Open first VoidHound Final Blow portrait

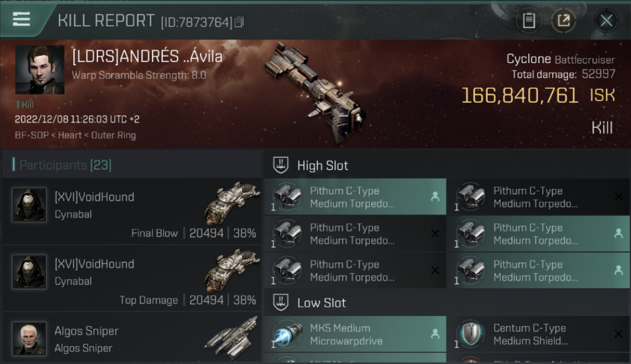(x=29, y=205)
